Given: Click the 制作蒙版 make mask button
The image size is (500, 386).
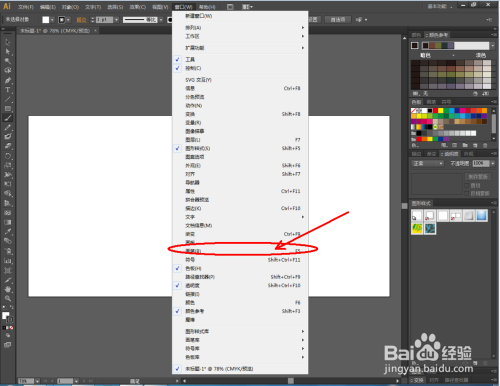Looking at the screenshot, I should pos(478,176).
